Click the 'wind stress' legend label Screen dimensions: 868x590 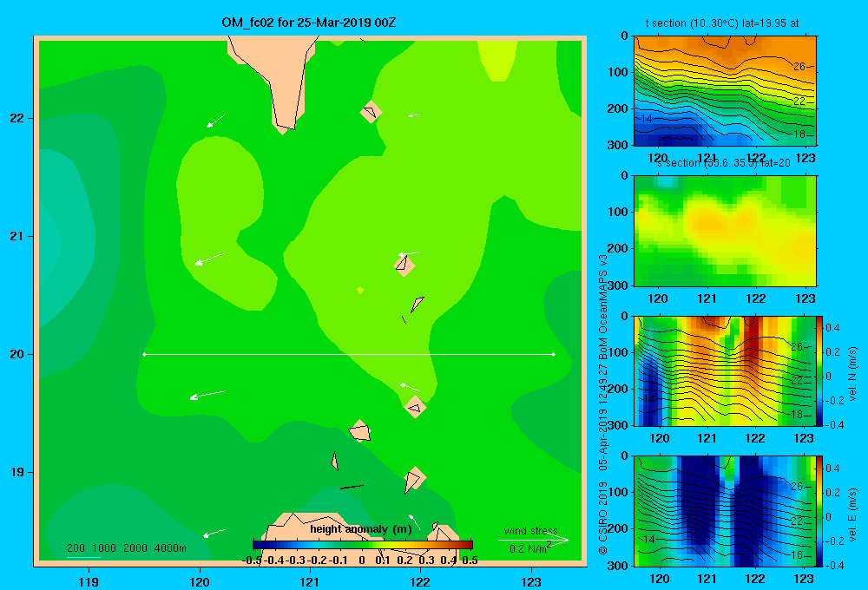[531, 531]
